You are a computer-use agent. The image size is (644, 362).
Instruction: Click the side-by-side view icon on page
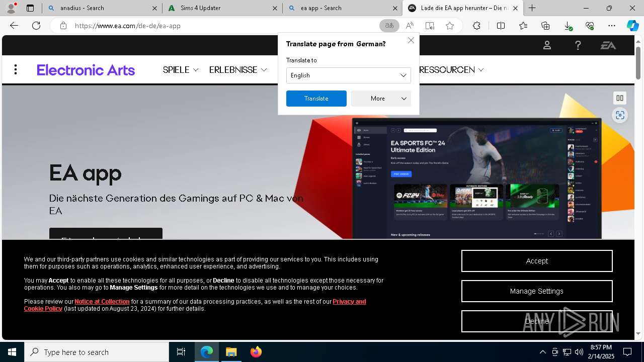[620, 98]
